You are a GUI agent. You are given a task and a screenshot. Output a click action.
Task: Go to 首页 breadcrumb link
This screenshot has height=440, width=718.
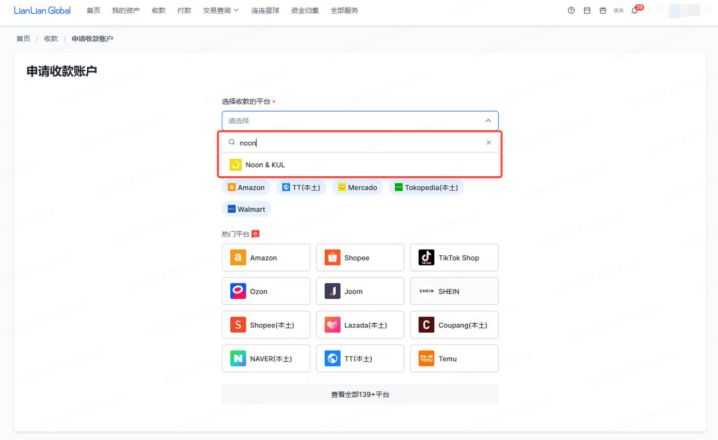(x=23, y=38)
